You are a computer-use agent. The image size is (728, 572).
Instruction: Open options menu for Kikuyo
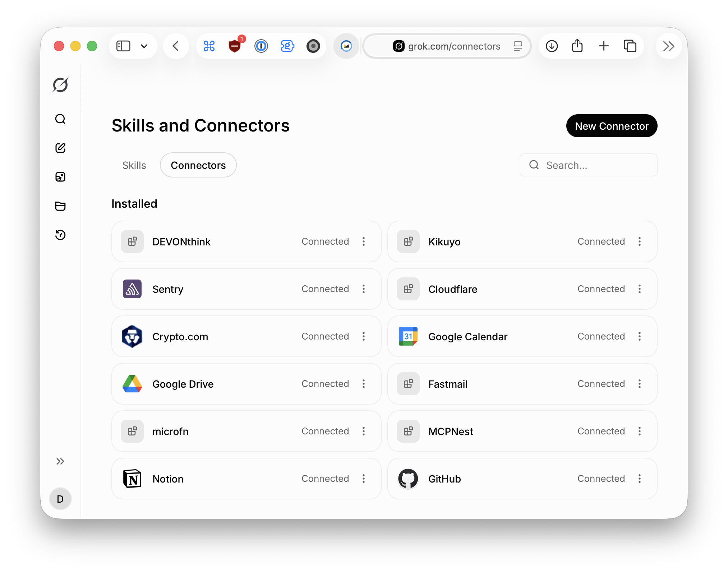point(640,241)
